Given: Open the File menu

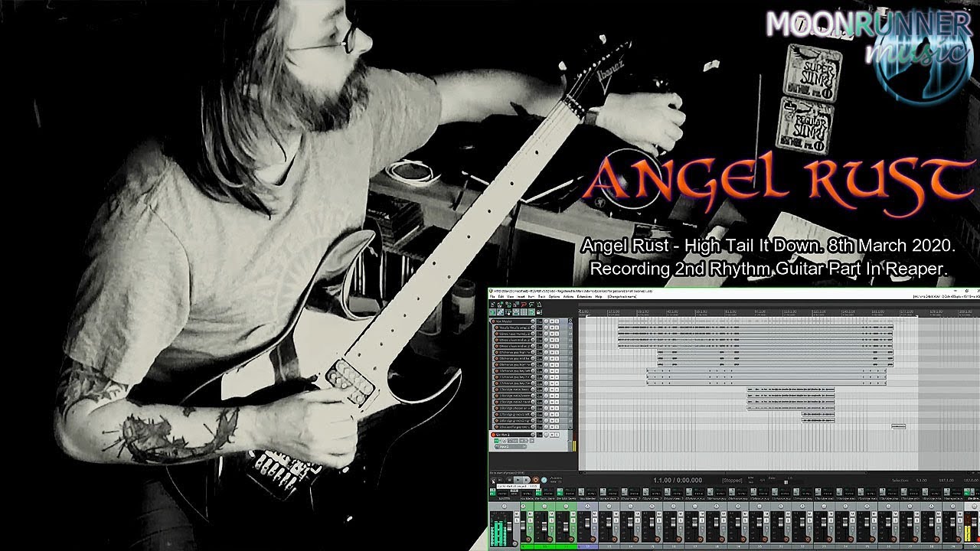Looking at the screenshot, I should tap(492, 296).
